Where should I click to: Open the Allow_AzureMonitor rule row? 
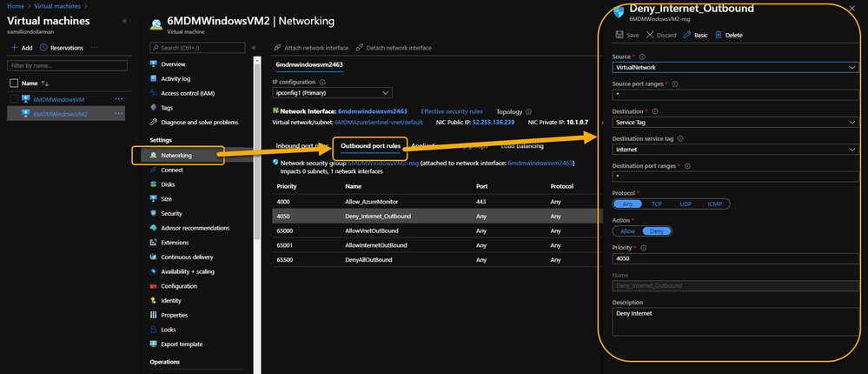(436, 202)
